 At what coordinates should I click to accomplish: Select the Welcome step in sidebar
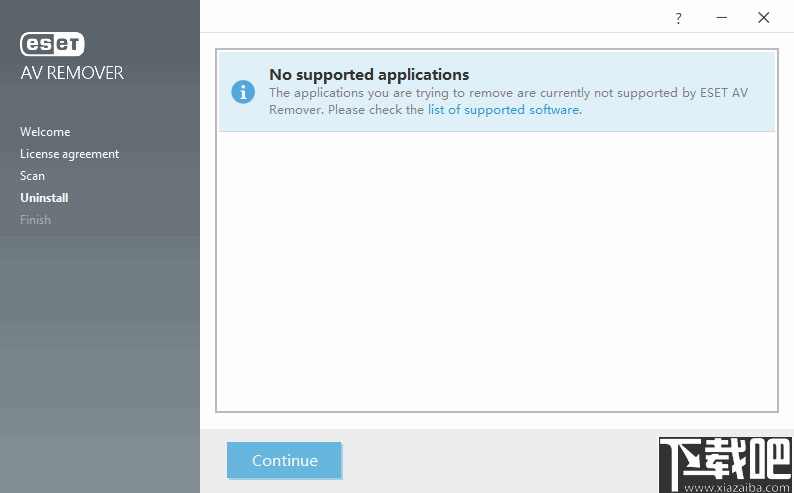tap(45, 132)
